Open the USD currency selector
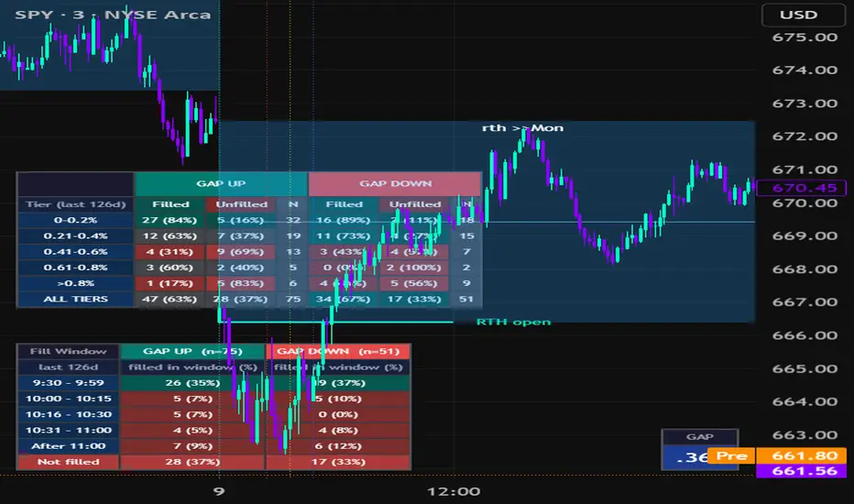 click(x=803, y=15)
